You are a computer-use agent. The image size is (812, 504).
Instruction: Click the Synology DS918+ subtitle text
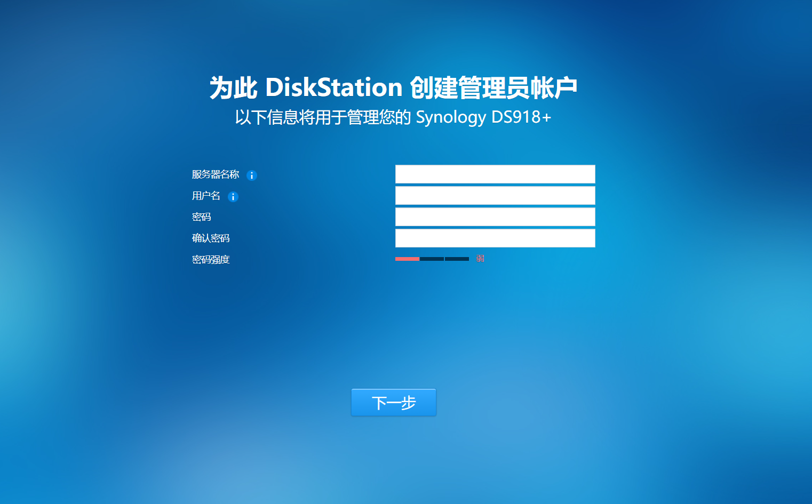pos(394,116)
